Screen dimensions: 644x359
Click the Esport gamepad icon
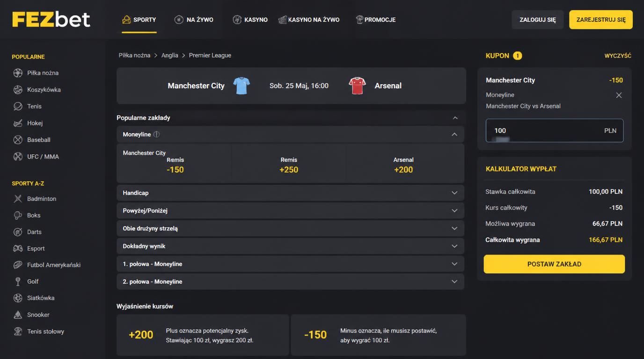(x=18, y=249)
